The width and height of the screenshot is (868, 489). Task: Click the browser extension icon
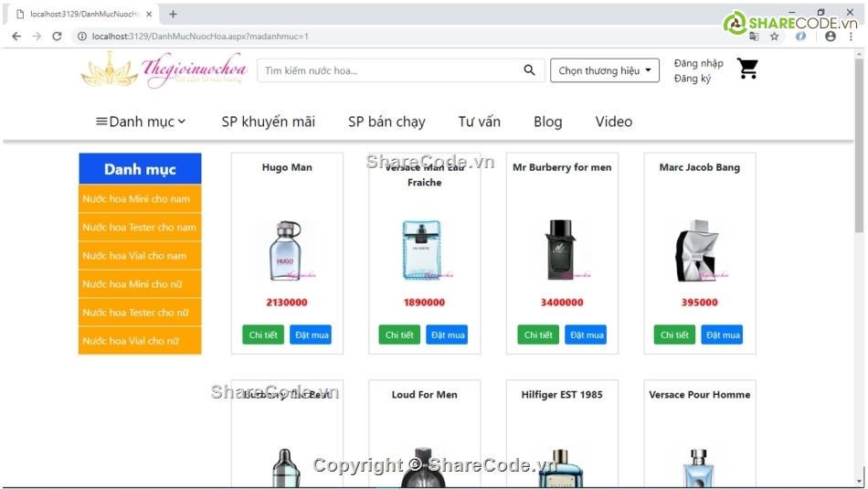tap(800, 37)
